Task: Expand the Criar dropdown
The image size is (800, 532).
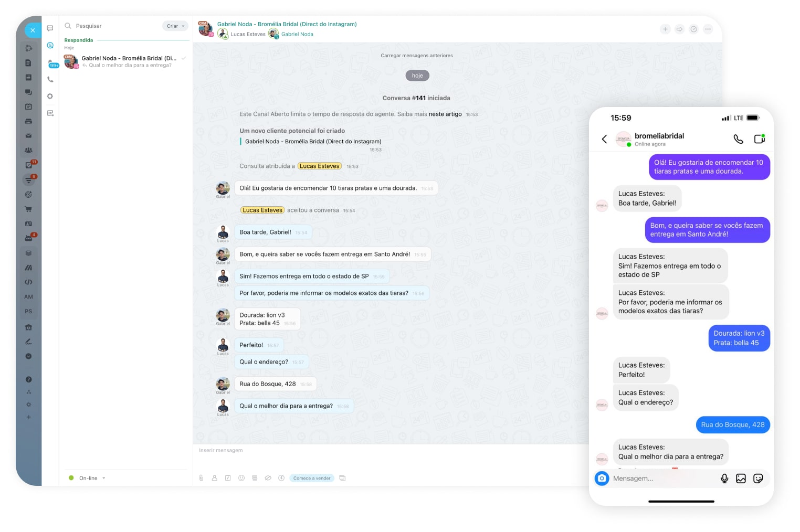Action: pos(175,26)
